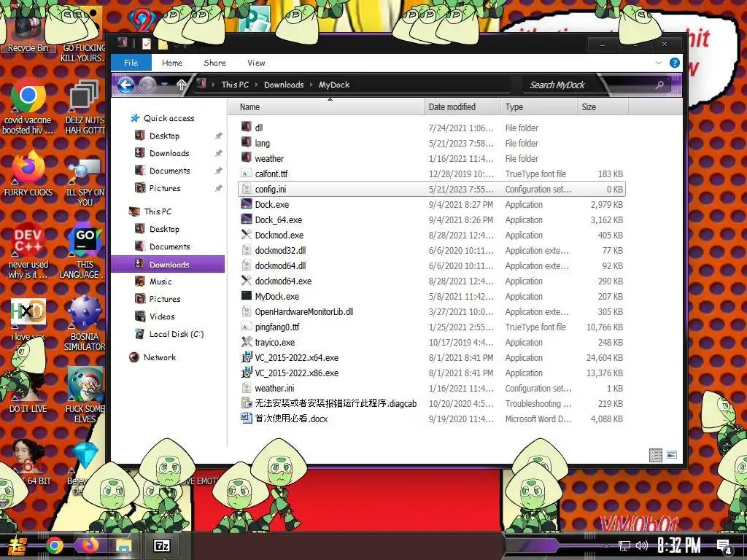
Task: Select OpenHardwareMonitorLib.dll file
Action: point(304,311)
